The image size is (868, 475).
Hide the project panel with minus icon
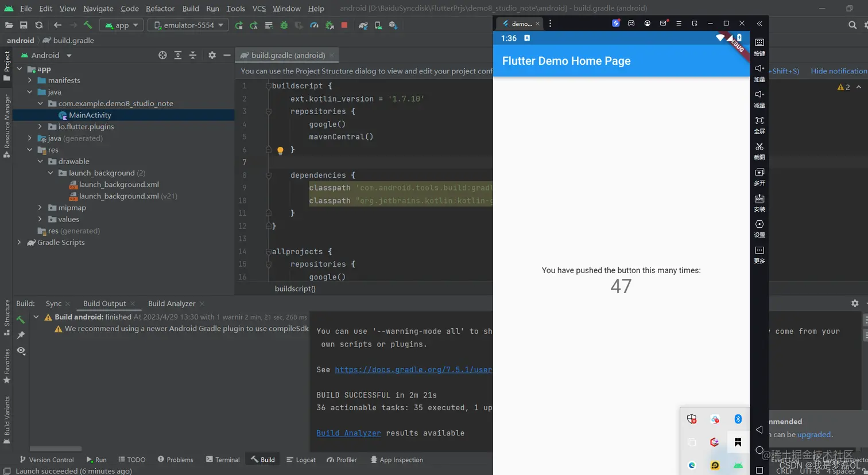227,55
